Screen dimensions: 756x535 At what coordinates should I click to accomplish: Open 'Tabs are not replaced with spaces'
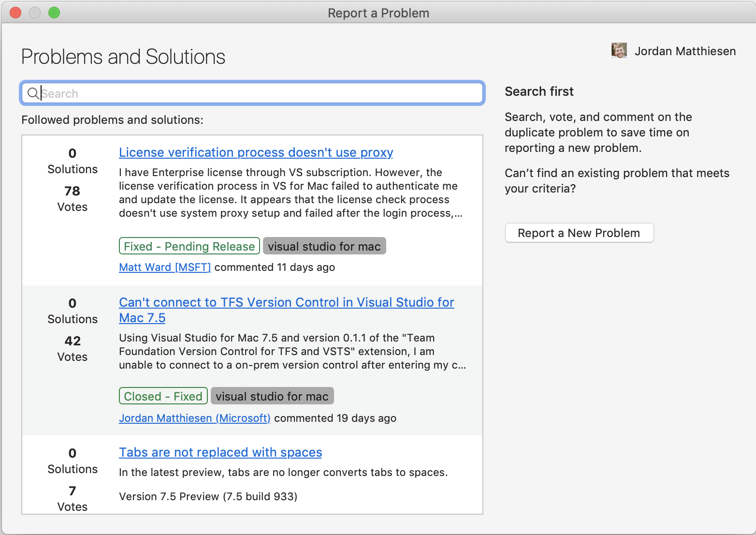220,452
